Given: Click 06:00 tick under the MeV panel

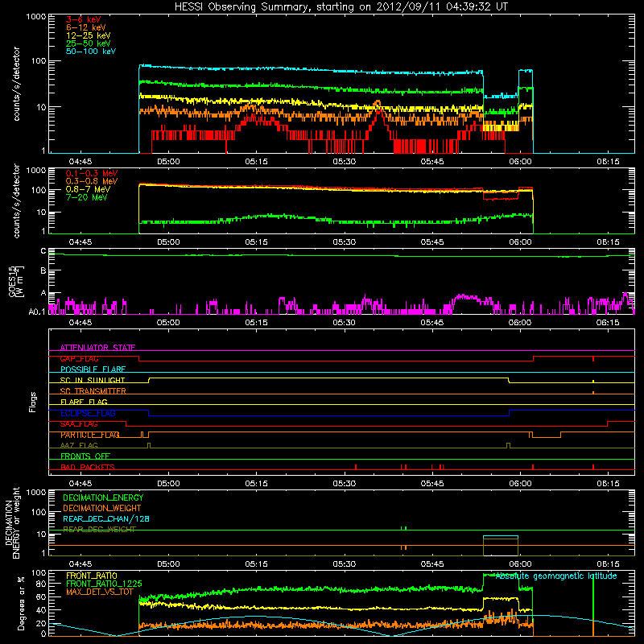Looking at the screenshot, I should click(520, 242).
